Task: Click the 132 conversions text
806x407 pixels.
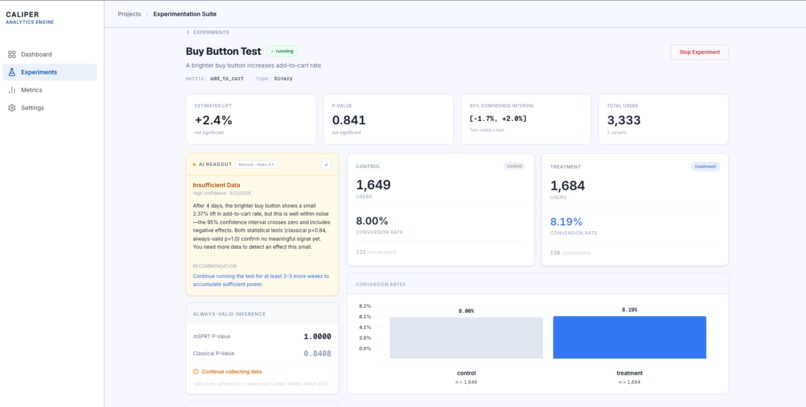Action: [x=376, y=252]
